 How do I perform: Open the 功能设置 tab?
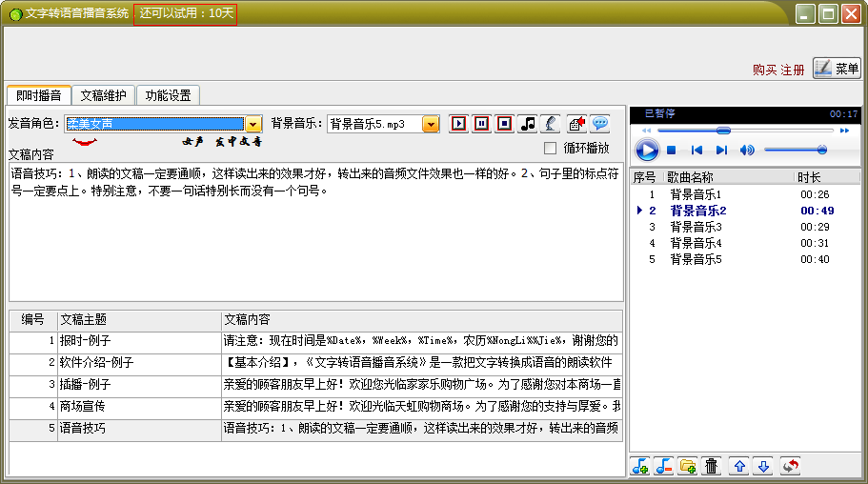[x=169, y=95]
